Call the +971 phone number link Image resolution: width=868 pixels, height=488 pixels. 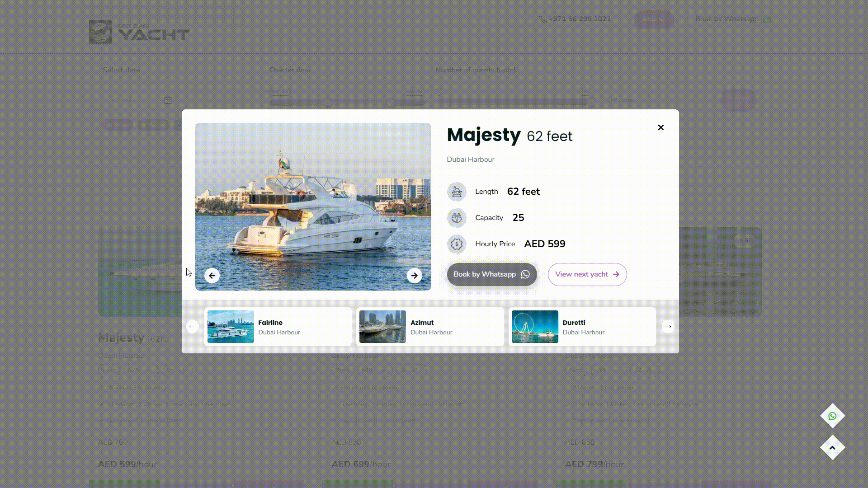(x=575, y=19)
